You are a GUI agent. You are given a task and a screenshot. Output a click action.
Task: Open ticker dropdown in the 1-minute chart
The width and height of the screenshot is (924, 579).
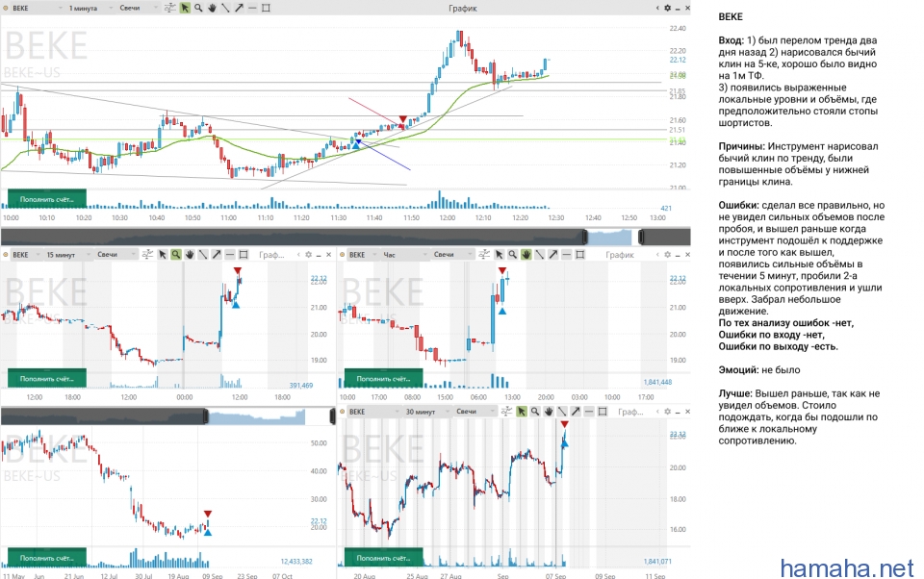[x=61, y=9]
